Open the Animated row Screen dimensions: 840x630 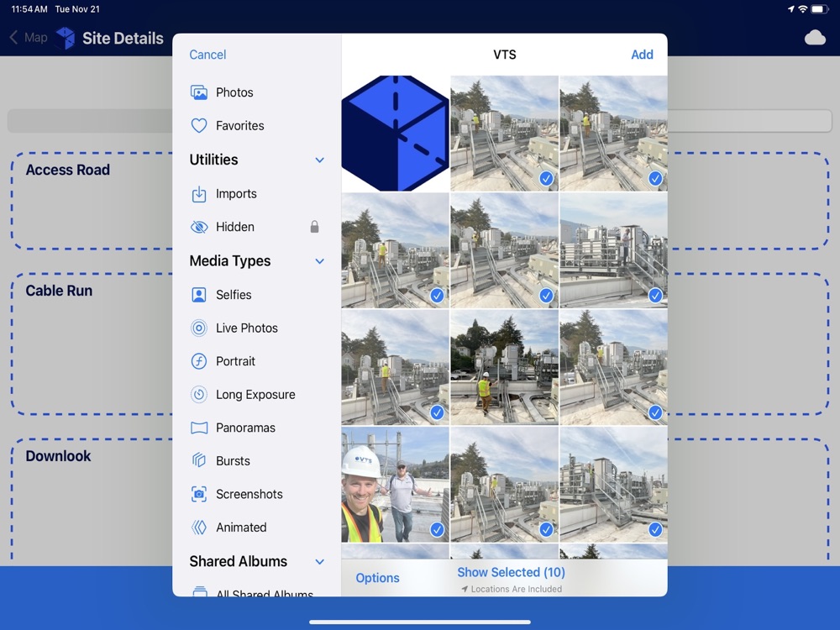tap(256, 528)
